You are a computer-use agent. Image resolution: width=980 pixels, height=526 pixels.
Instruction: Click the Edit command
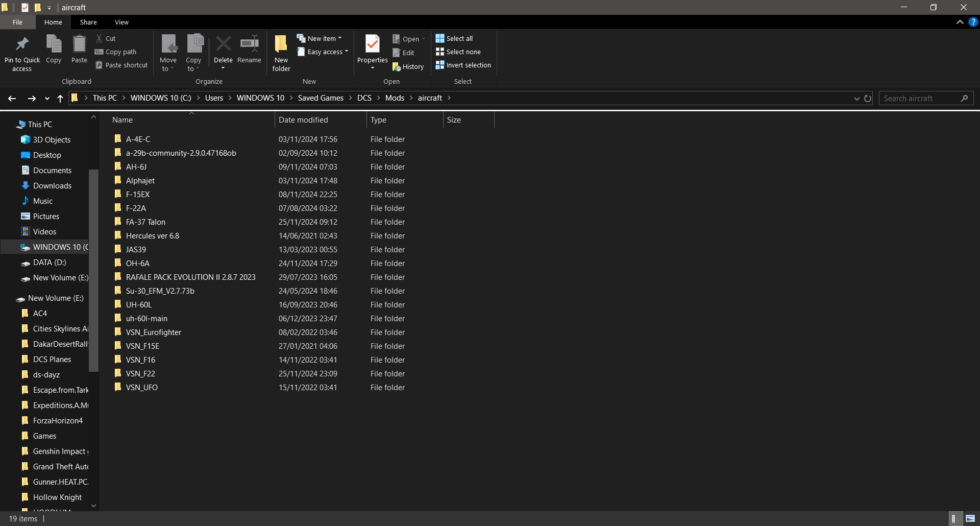tap(403, 53)
